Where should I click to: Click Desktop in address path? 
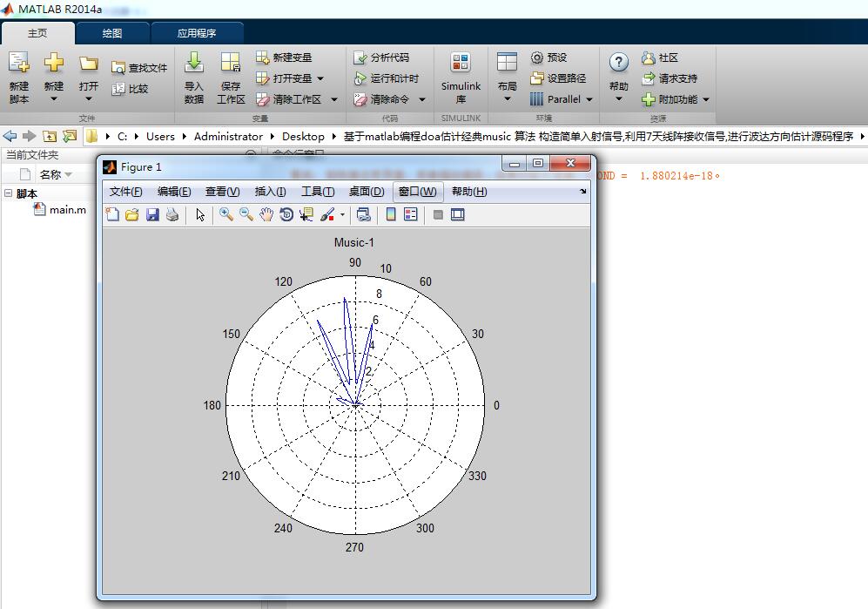coord(303,136)
